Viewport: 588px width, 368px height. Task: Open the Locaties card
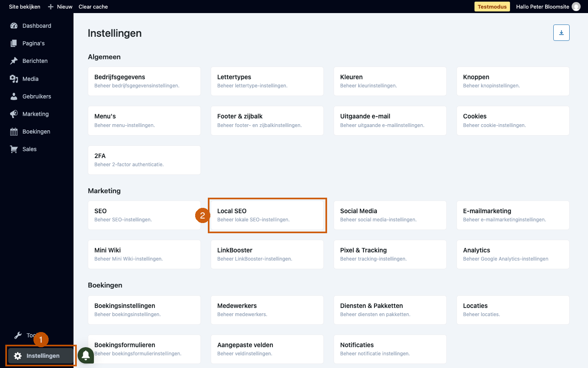(x=513, y=310)
